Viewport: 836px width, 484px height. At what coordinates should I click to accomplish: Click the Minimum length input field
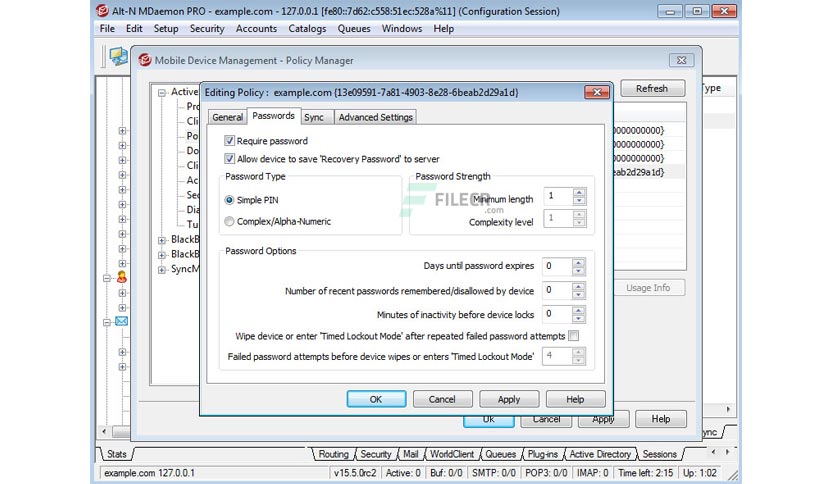[558, 197]
